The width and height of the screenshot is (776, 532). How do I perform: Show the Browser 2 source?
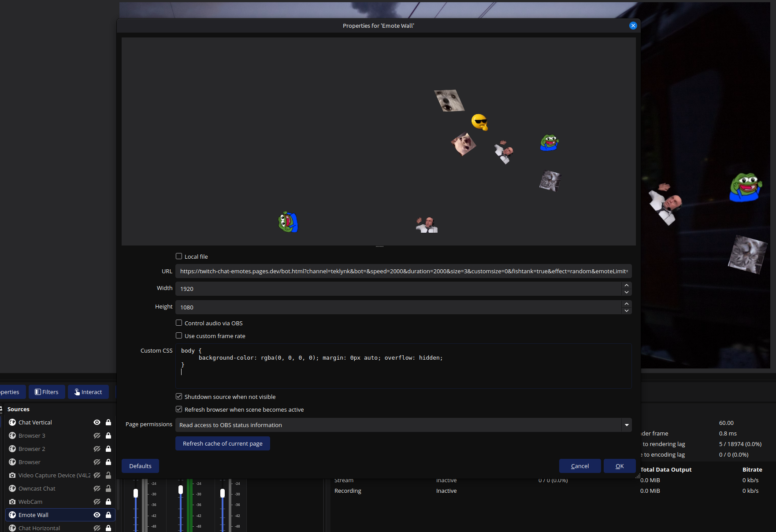(97, 449)
